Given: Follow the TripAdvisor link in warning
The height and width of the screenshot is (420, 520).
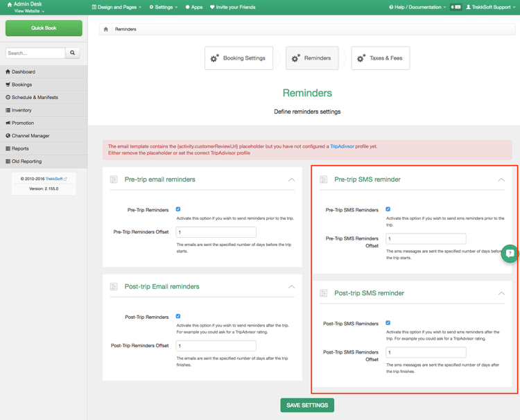Looking at the screenshot, I should (342, 146).
